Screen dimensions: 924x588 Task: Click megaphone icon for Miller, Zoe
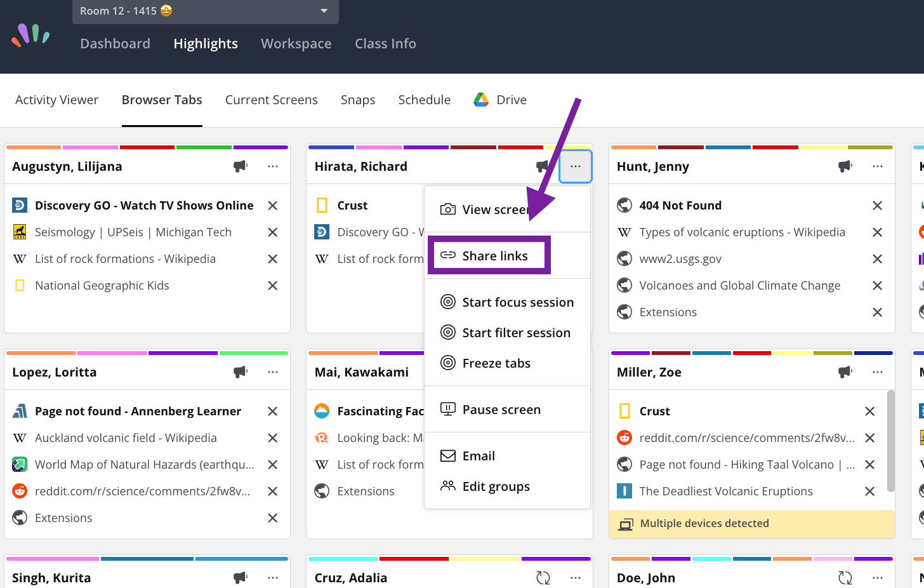coord(845,372)
